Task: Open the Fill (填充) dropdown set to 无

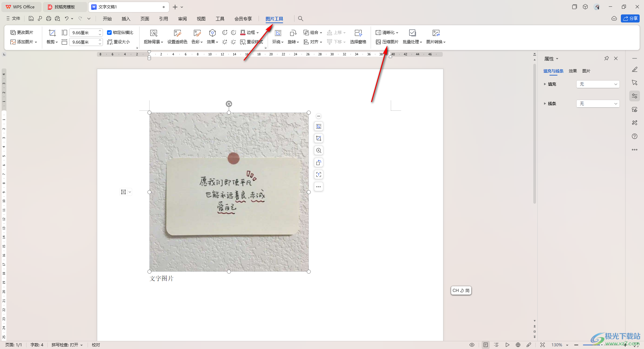Action: [x=598, y=84]
